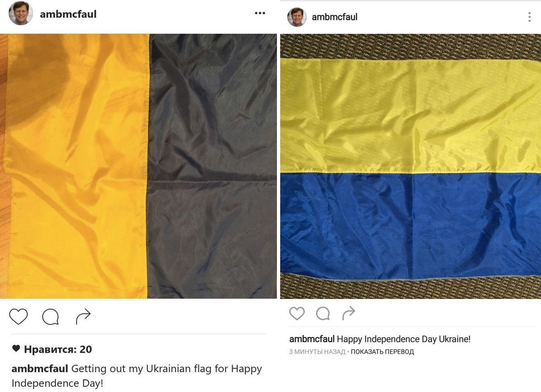Screen dimensions: 541x392
Task: Like the left post with heart icon
Action: pos(19,317)
